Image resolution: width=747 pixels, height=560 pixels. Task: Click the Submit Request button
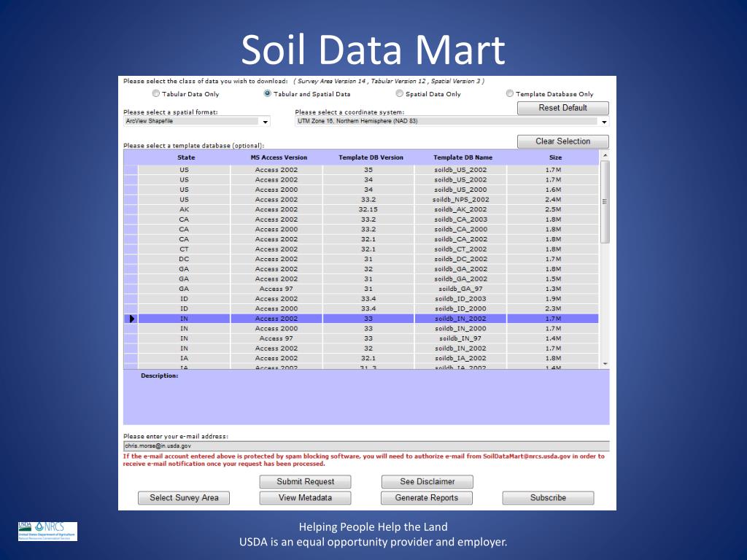pos(306,481)
